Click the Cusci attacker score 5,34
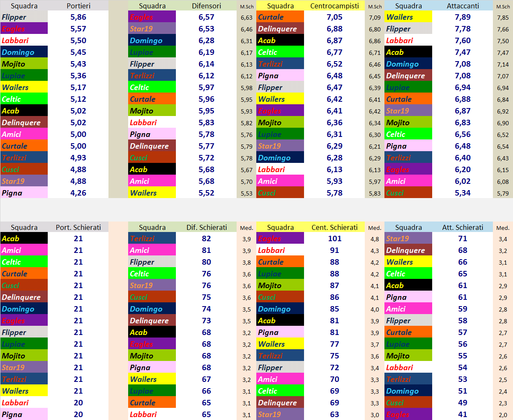513x420 pixels. pyautogui.click(x=463, y=193)
